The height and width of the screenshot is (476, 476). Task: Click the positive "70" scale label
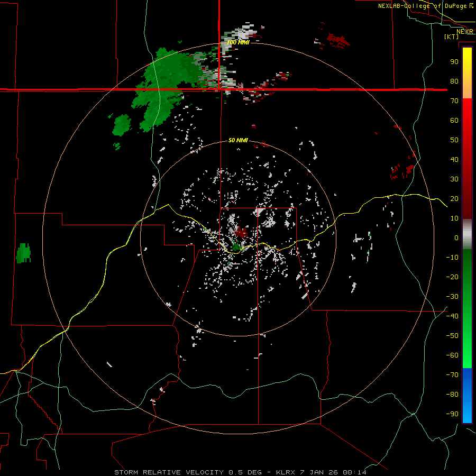point(454,101)
